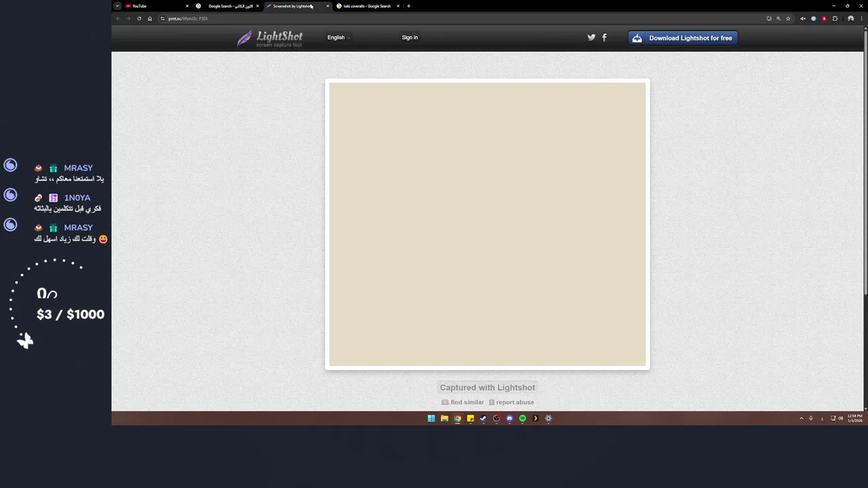
Task: Click the find similar link
Action: click(x=463, y=402)
